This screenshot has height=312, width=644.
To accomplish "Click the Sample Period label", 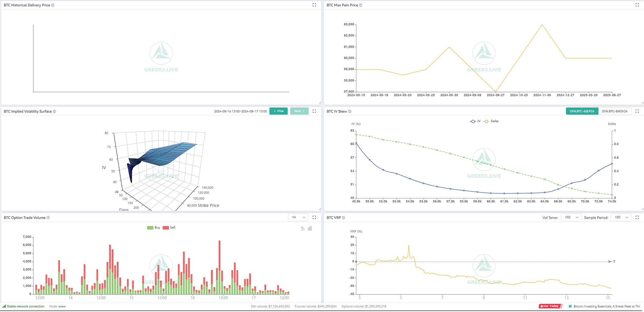I will [x=596, y=218].
